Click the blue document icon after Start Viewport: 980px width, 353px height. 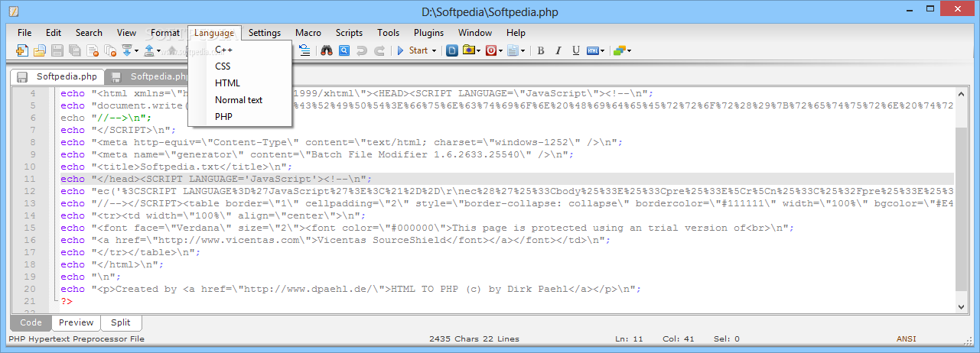452,51
